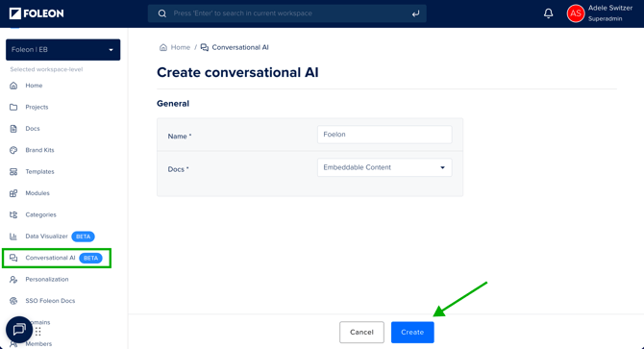Click the breadcrumb Home house icon
The height and width of the screenshot is (349, 644).
click(163, 47)
